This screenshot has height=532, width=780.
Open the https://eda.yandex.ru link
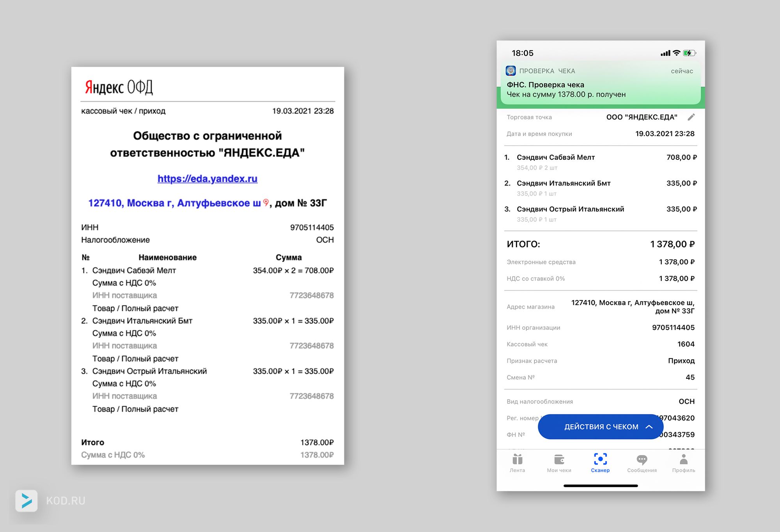click(207, 179)
